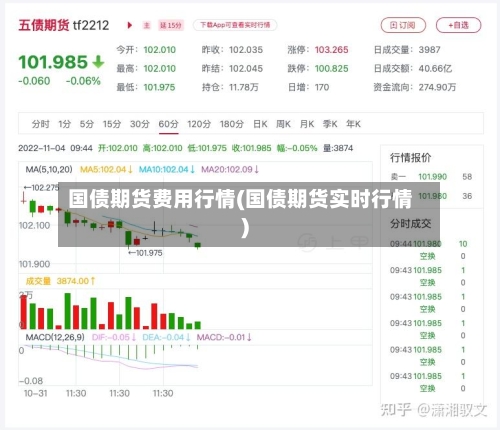The width and height of the screenshot is (500, 430).
Task: Click the 主 main contract badge
Action: (147, 25)
